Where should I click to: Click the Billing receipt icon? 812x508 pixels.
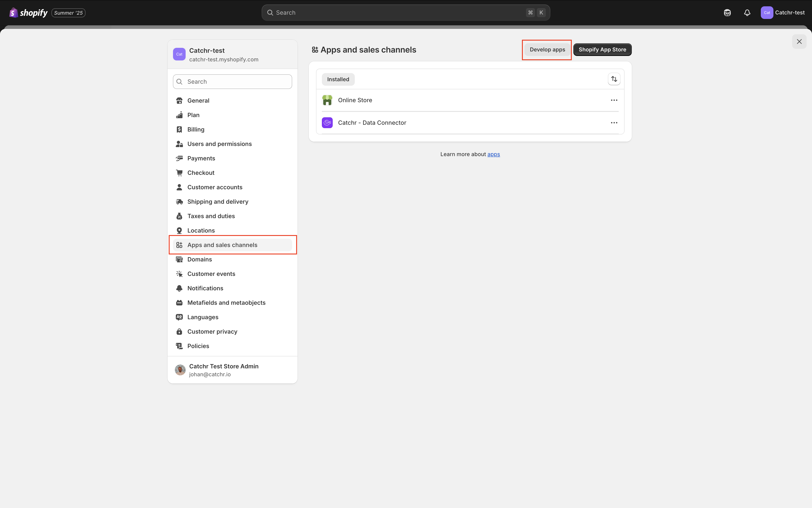click(179, 129)
